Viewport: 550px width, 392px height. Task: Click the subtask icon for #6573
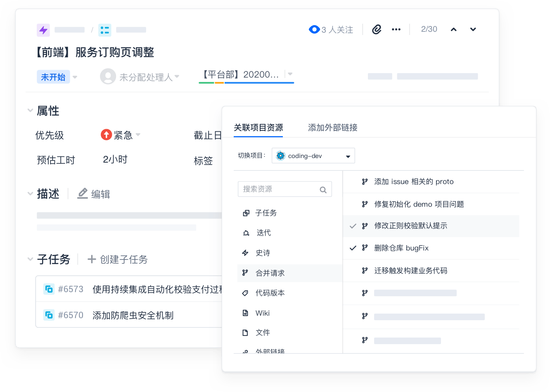point(49,289)
